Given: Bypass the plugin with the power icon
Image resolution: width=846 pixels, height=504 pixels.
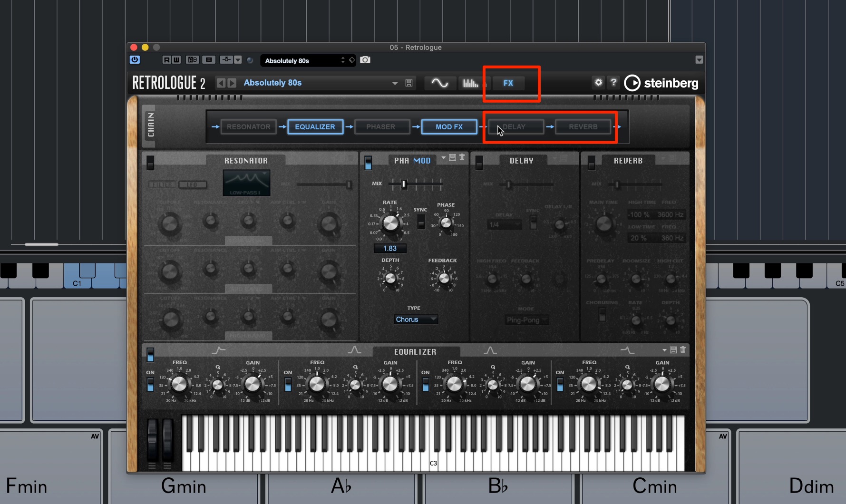Looking at the screenshot, I should click(135, 60).
